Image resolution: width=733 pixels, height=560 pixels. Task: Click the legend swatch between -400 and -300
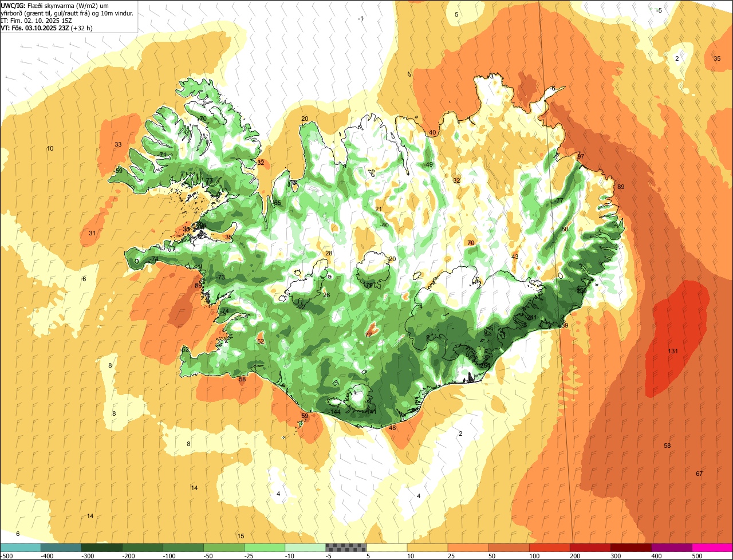pos(61,547)
